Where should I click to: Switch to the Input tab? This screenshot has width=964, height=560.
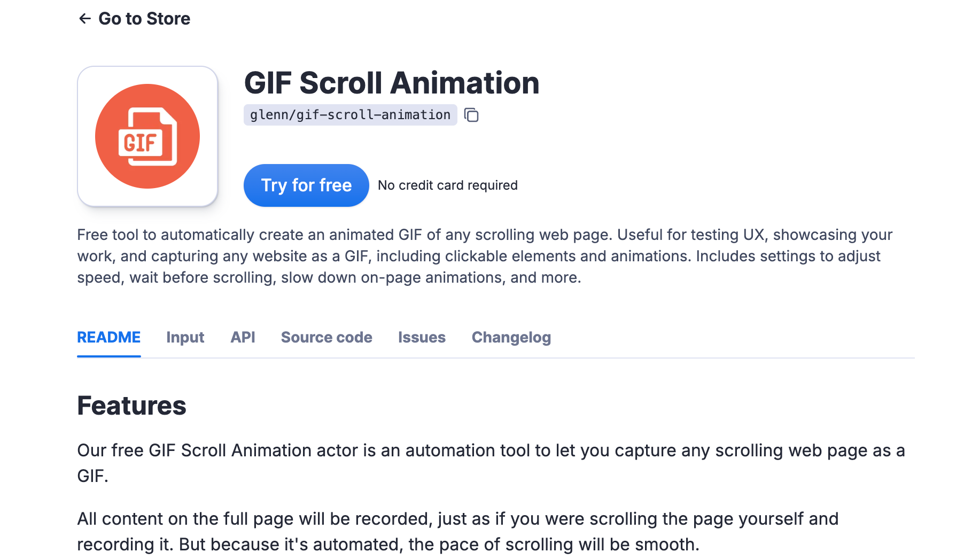185,337
